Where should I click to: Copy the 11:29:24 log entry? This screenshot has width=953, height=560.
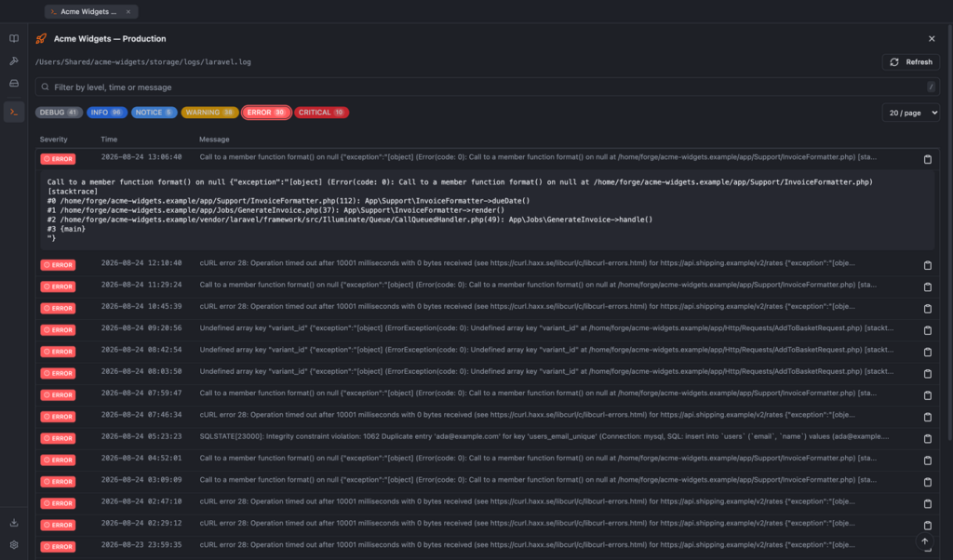(x=928, y=287)
